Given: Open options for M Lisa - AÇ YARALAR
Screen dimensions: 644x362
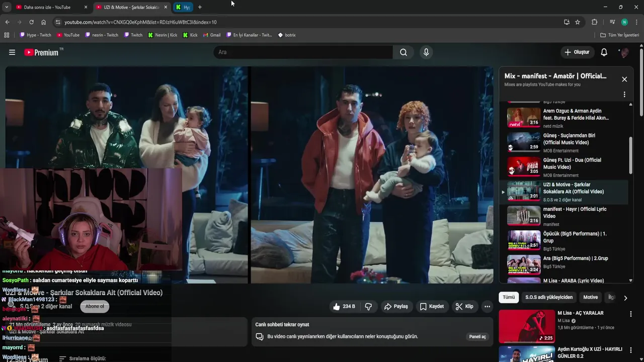Looking at the screenshot, I should [630, 314].
